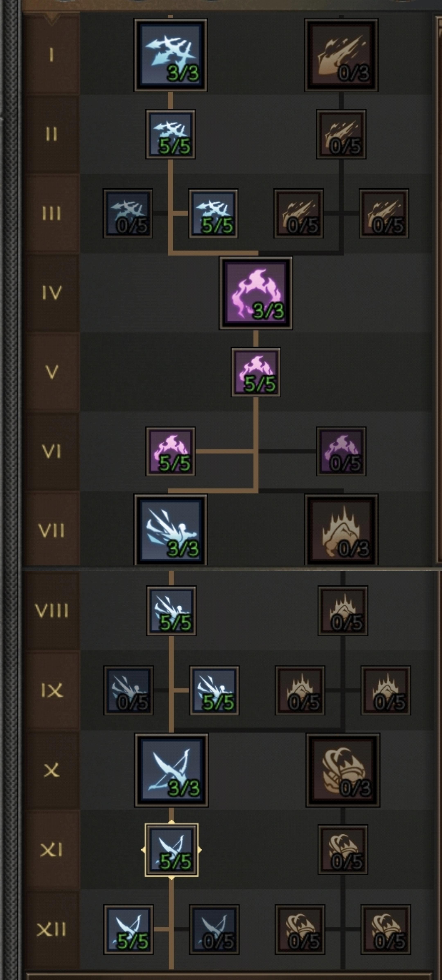Image resolution: width=442 pixels, height=980 pixels.
Task: Click the tier I brown fire strike skill 0/3
Action: [341, 55]
